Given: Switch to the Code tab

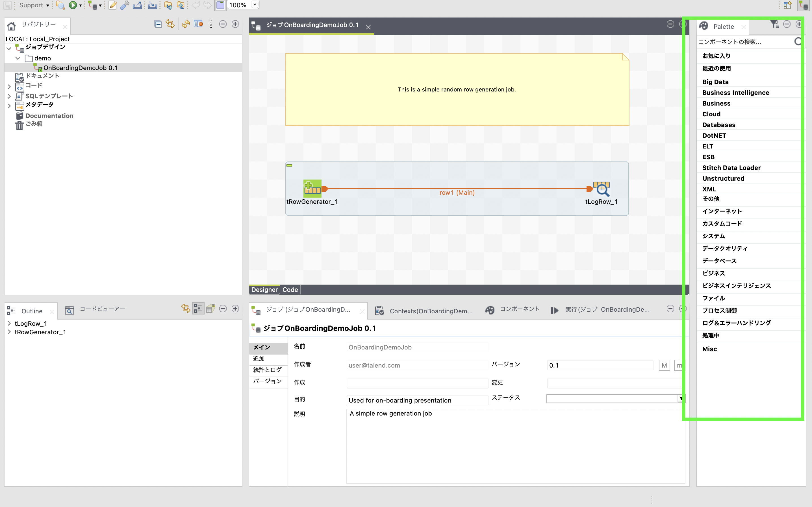Looking at the screenshot, I should click(x=290, y=290).
